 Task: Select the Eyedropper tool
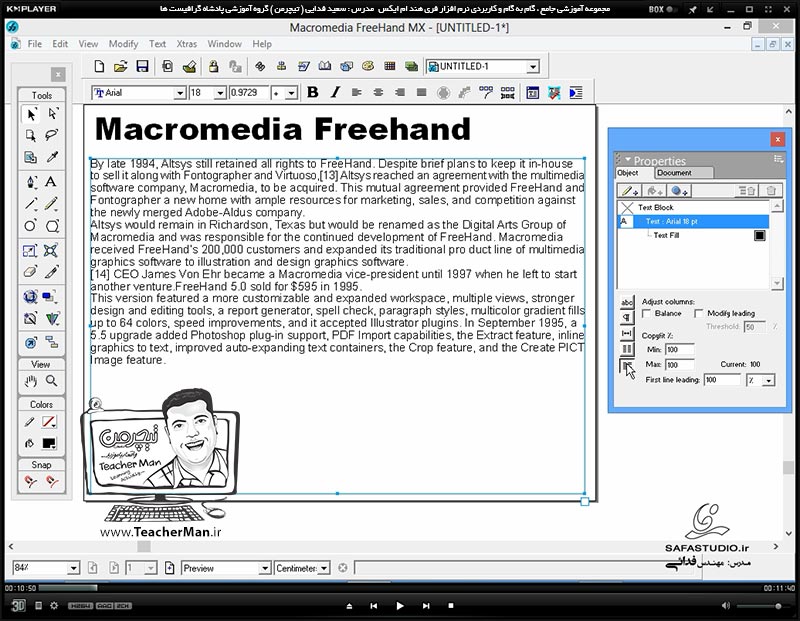pos(52,157)
